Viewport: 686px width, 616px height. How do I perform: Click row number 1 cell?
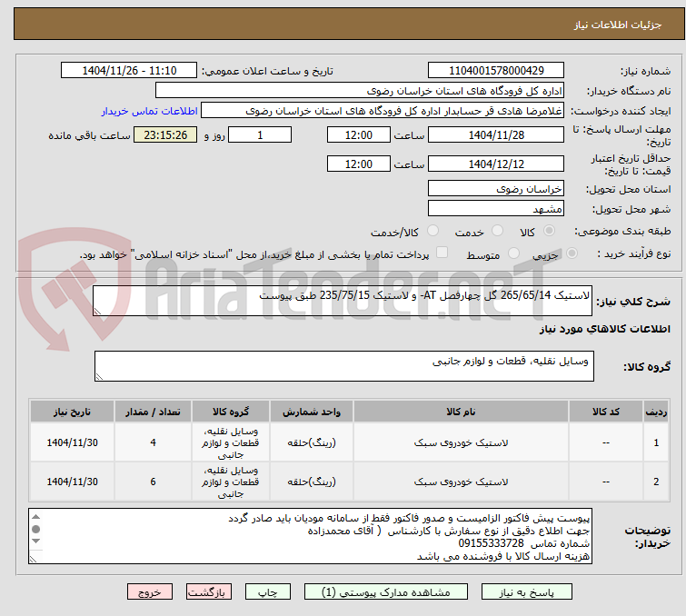pyautogui.click(x=656, y=442)
